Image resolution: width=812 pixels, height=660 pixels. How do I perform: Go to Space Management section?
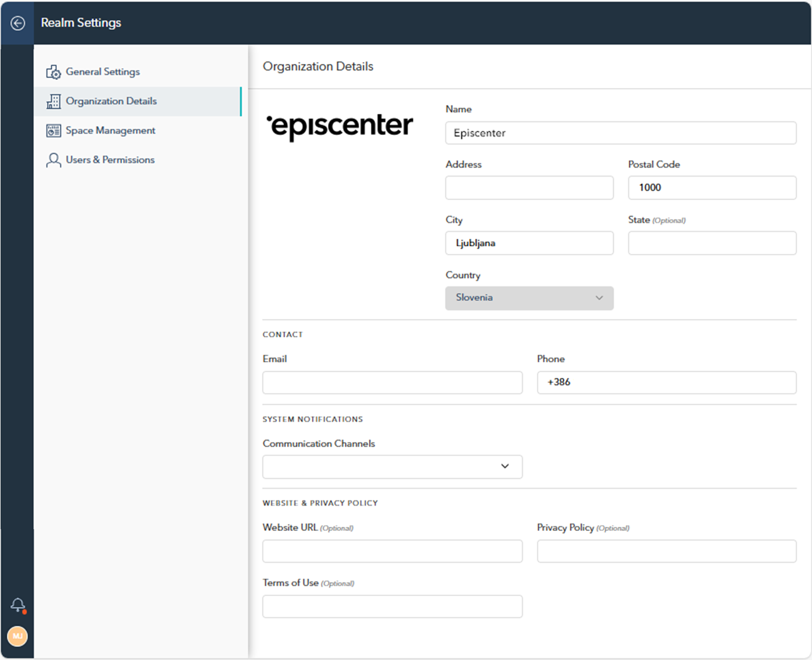pos(138,131)
